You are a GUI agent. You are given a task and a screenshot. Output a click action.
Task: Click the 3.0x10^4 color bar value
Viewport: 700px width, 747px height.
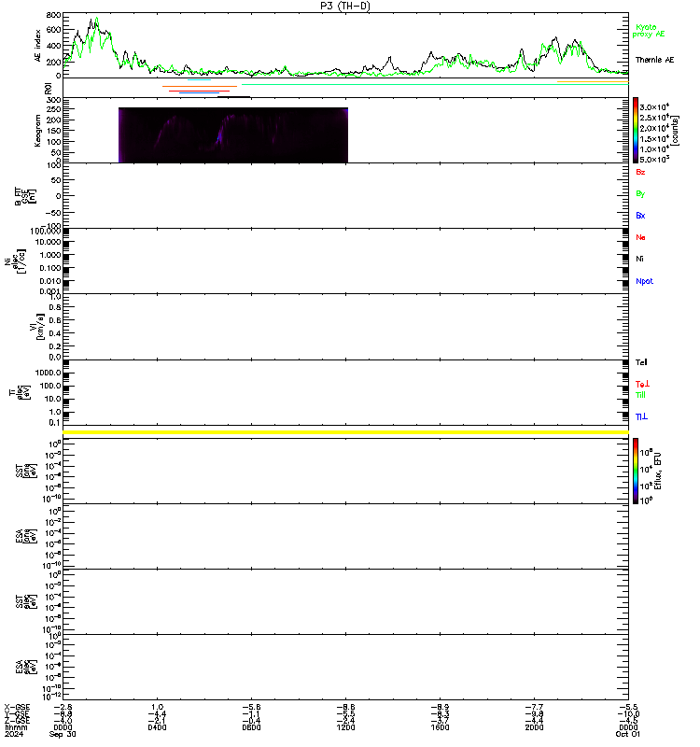click(x=654, y=106)
